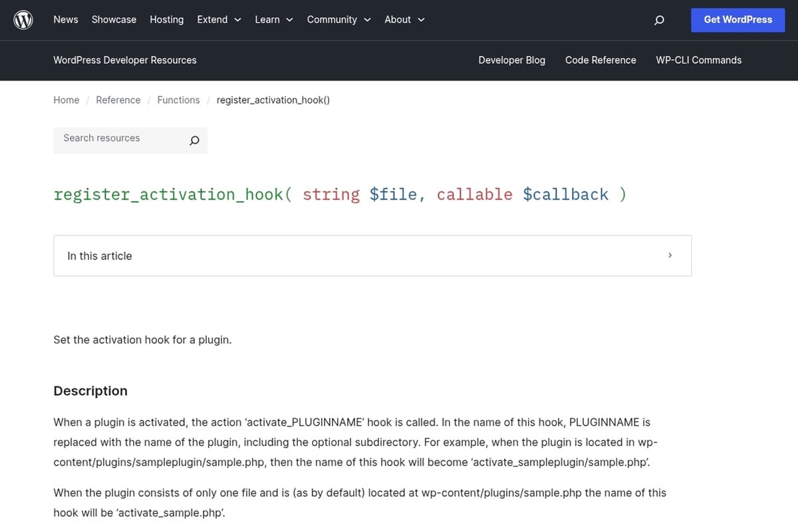Click the WordPress logo icon
The height and width of the screenshot is (532, 798).
click(x=23, y=20)
